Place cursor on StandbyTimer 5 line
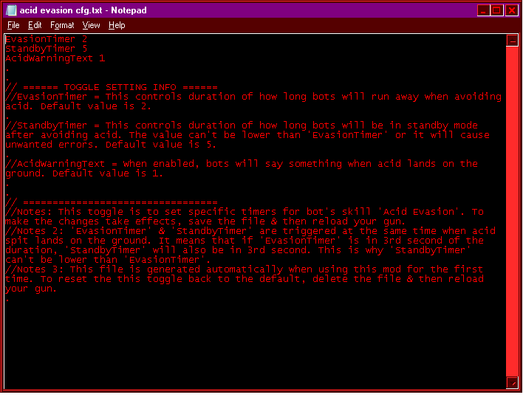523x420 pixels. [x=46, y=49]
